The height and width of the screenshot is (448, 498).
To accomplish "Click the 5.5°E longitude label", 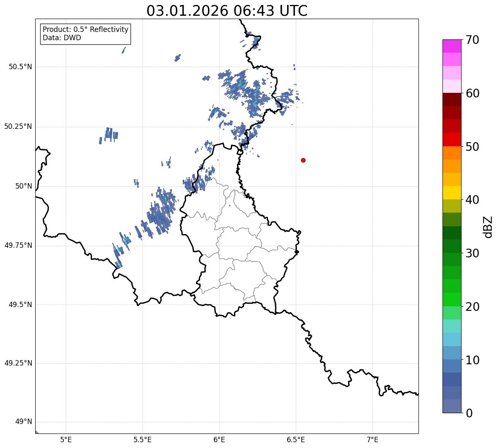I will click(143, 439).
